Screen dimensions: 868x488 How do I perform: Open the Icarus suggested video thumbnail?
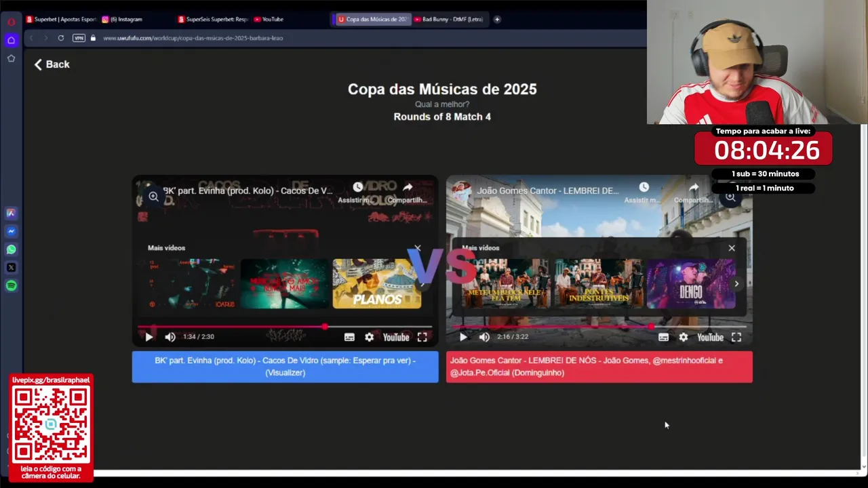click(192, 283)
